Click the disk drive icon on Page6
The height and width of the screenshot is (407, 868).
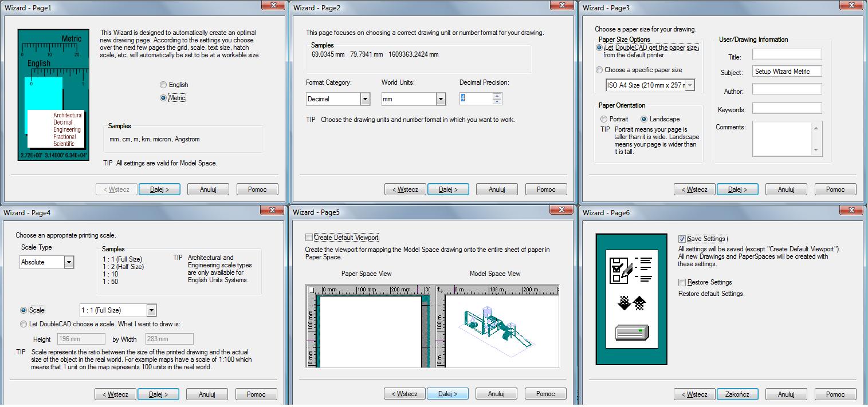[x=631, y=332]
